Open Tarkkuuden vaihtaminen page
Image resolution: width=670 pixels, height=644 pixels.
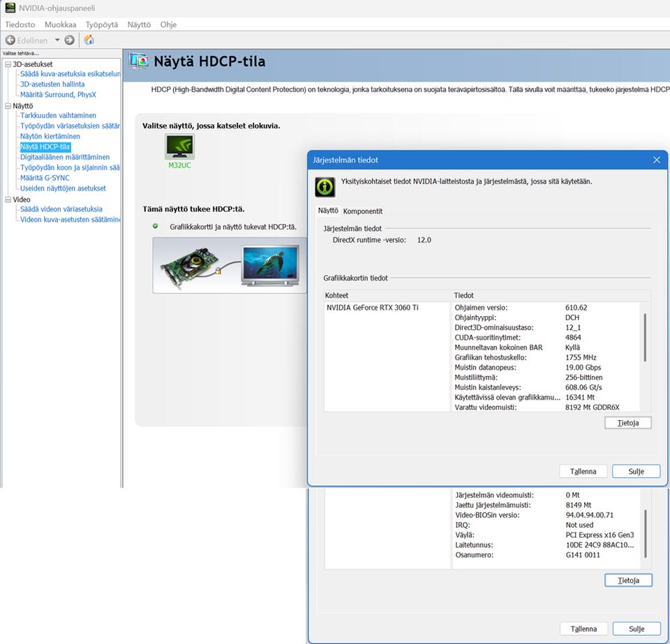click(58, 115)
